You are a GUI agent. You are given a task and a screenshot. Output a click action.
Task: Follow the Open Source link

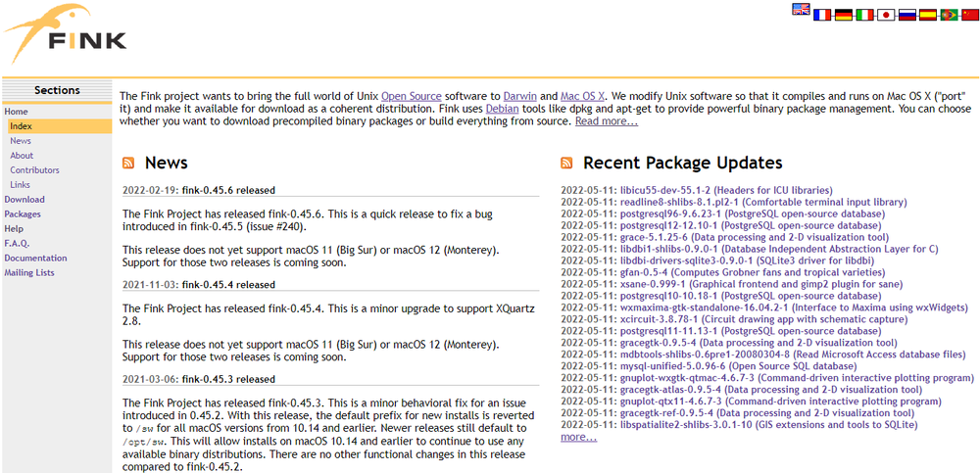point(412,96)
